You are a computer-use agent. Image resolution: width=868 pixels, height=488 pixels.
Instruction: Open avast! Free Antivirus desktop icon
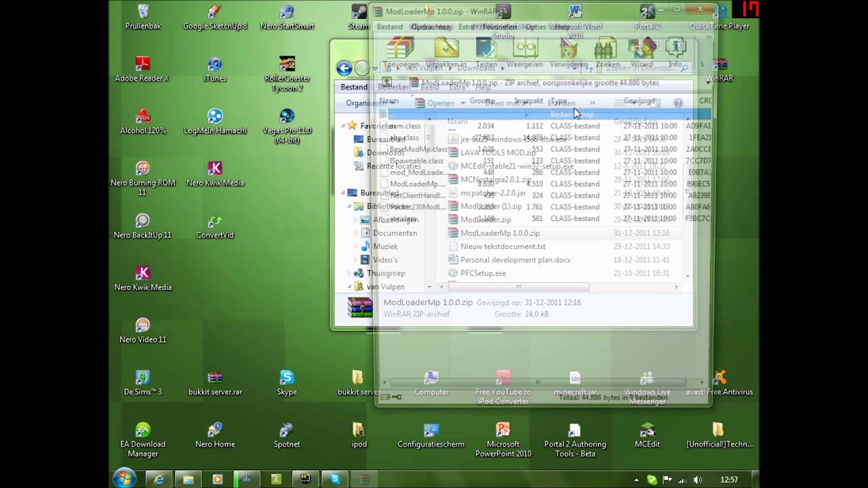(719, 383)
